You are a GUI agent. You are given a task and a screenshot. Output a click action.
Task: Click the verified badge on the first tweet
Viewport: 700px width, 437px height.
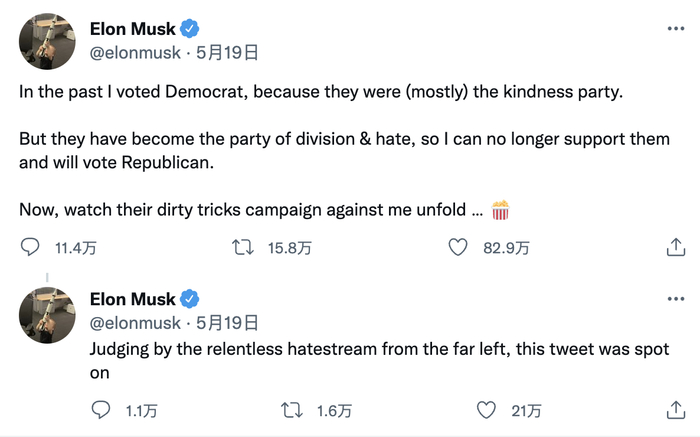coord(190,28)
